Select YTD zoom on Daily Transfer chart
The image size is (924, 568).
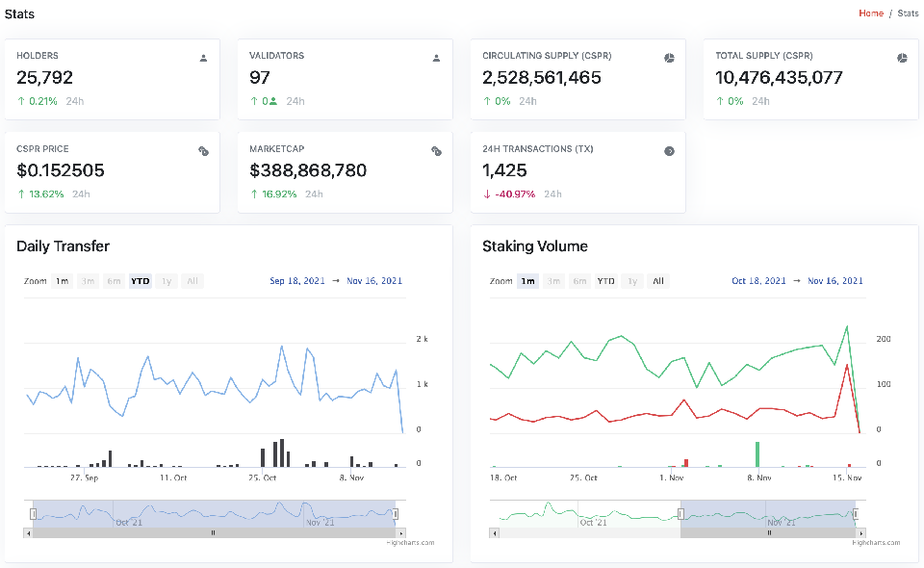140,281
